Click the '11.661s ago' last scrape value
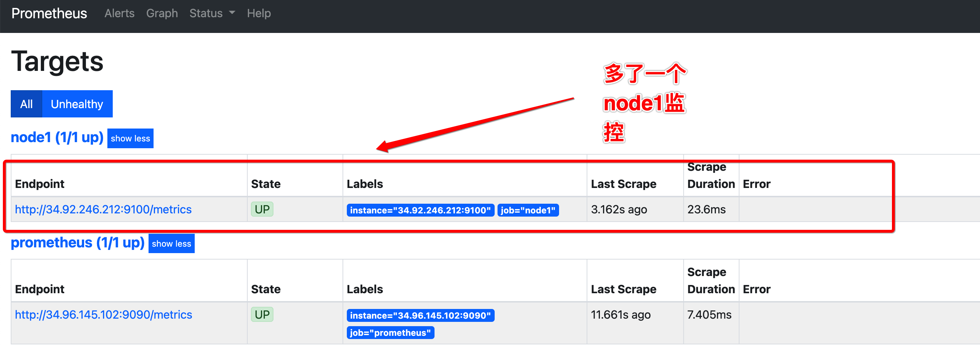Image resolution: width=980 pixels, height=353 pixels. [x=621, y=315]
